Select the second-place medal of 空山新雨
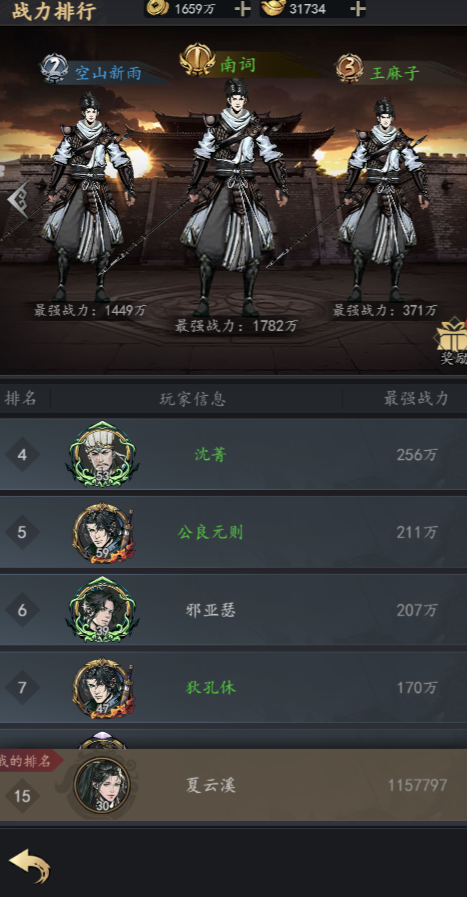Image resolution: width=467 pixels, height=897 pixels. (x=54, y=69)
